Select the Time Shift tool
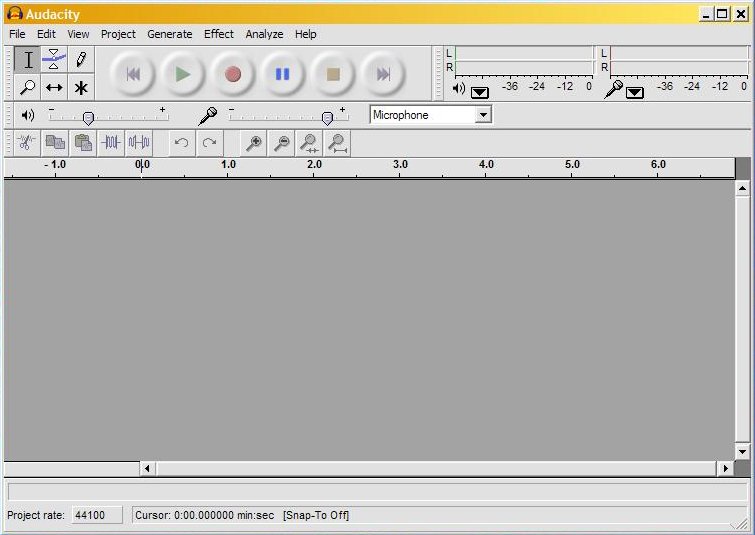The image size is (755, 535). tap(54, 88)
